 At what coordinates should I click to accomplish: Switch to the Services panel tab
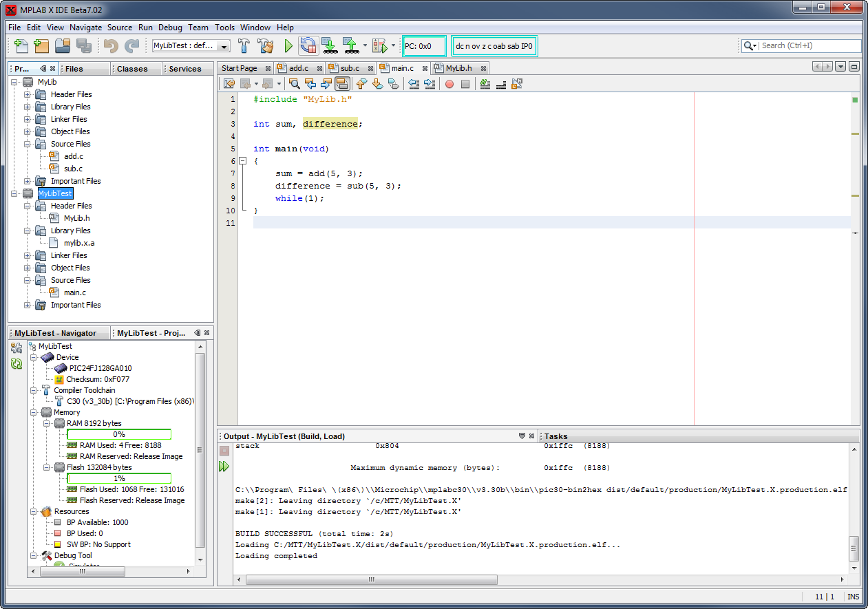185,69
